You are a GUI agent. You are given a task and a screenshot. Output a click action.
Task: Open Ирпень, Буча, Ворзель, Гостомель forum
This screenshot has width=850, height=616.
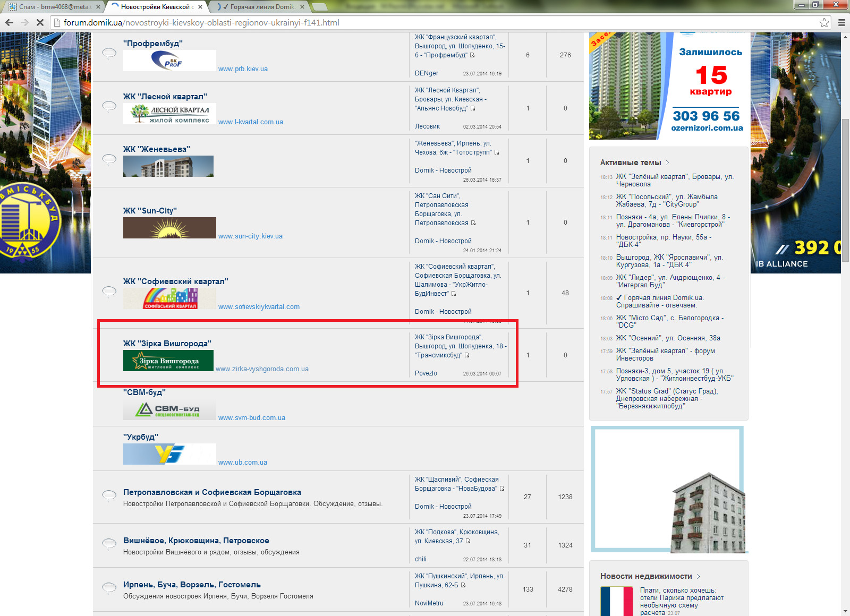(x=192, y=585)
